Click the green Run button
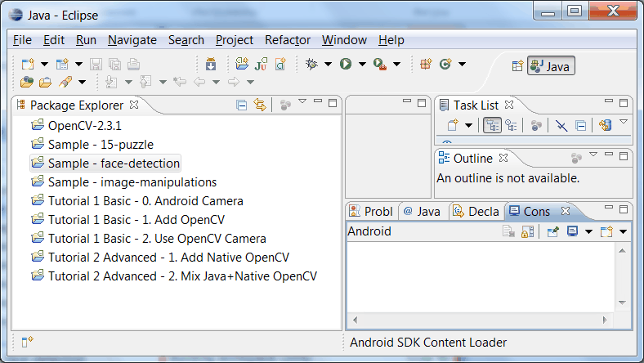Viewport: 644px width, 363px height. 346,64
